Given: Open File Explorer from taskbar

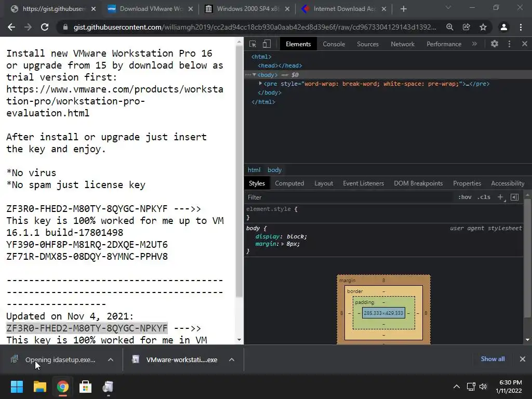Looking at the screenshot, I should pyautogui.click(x=39, y=387).
